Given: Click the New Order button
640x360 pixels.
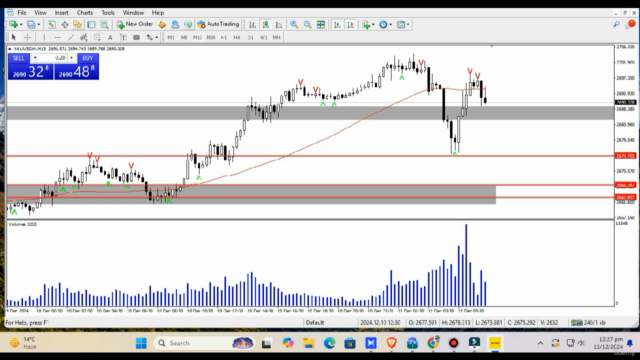Looking at the screenshot, I should point(135,24).
